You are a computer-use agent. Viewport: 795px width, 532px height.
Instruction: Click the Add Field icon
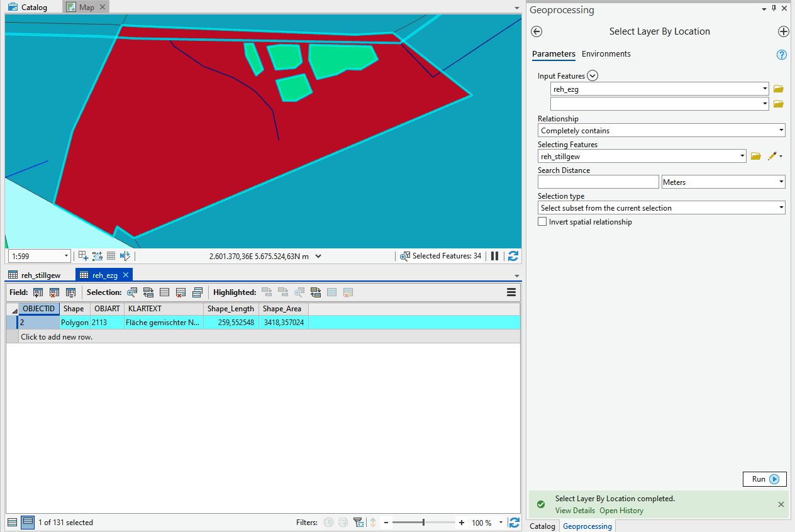[x=38, y=292]
